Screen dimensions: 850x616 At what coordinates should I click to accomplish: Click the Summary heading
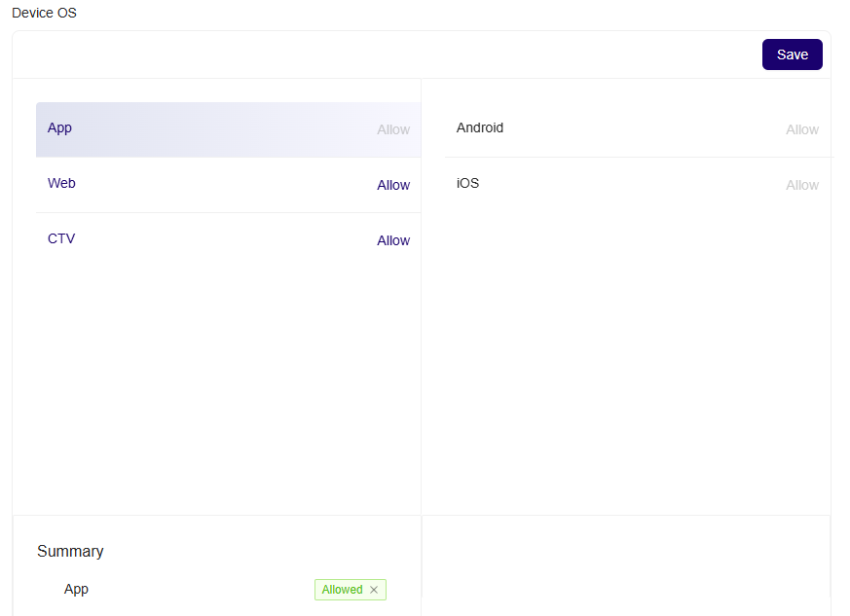pos(70,551)
